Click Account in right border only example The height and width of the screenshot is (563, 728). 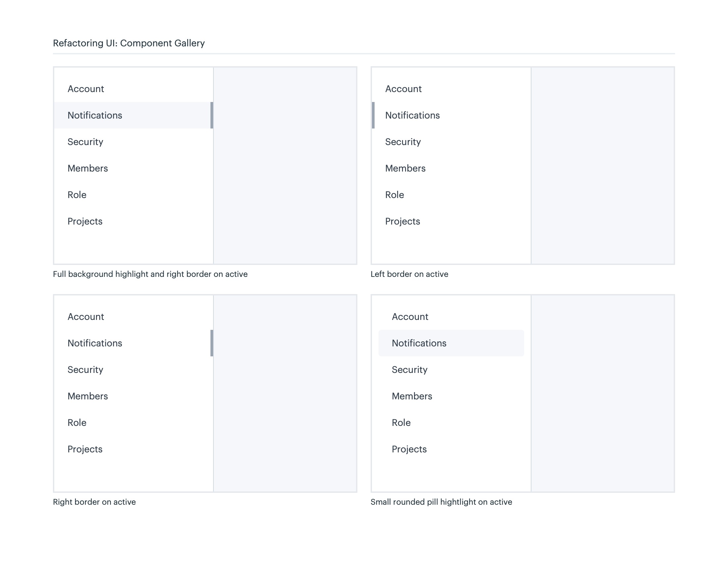pos(86,317)
